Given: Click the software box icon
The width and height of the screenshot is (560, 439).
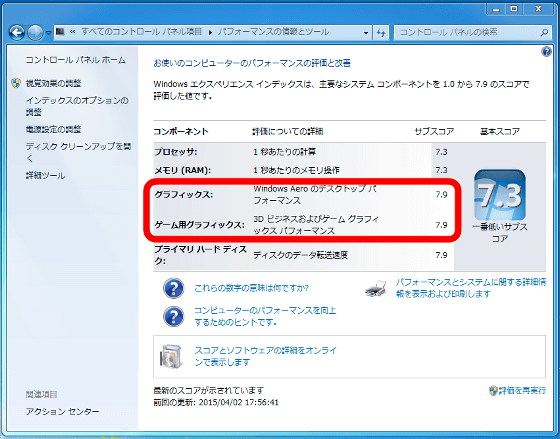Looking at the screenshot, I should point(171,356).
